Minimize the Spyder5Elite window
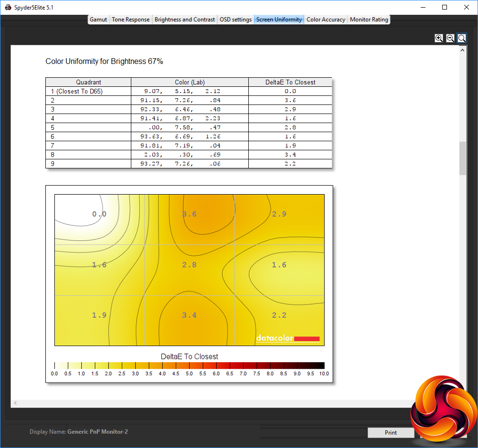This screenshot has height=448, width=478. [423, 7]
